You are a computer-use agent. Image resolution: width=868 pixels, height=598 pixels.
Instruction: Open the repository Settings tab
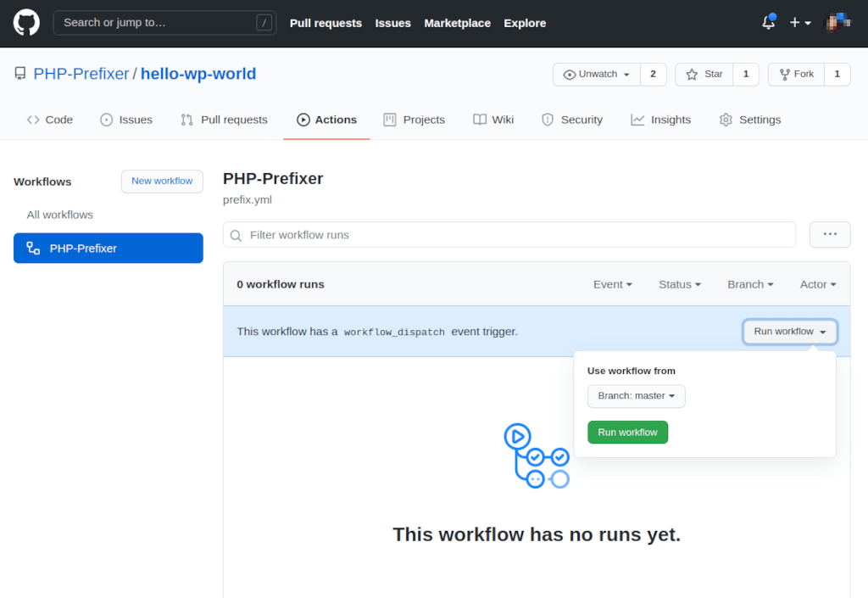[750, 120]
